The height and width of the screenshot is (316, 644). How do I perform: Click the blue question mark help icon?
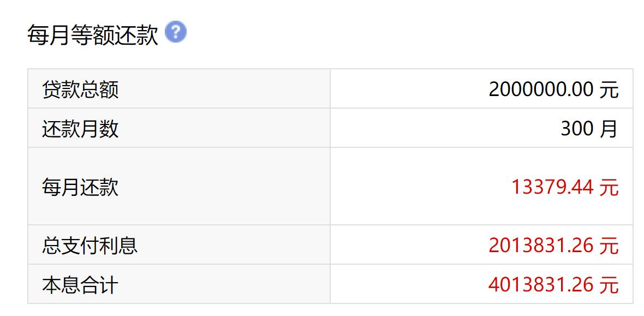click(x=175, y=32)
